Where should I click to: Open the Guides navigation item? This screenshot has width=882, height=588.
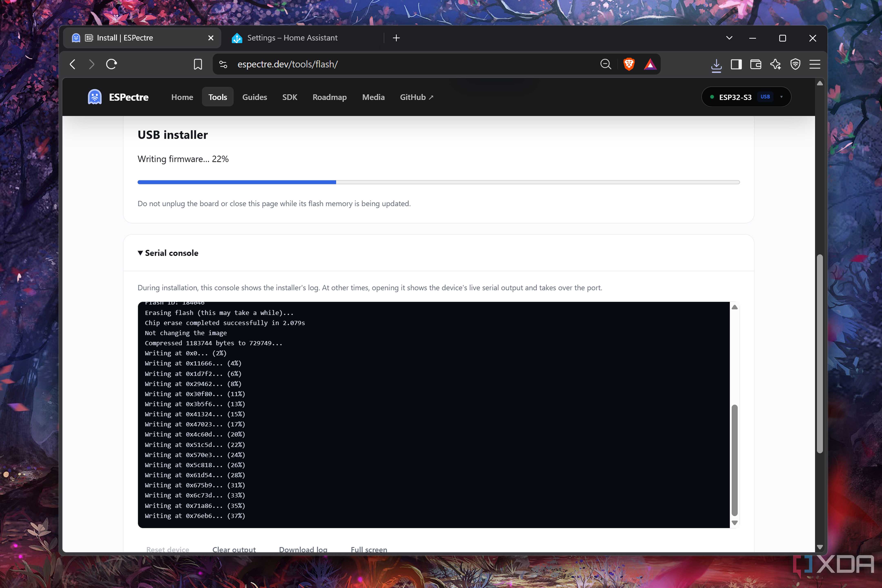coord(255,97)
